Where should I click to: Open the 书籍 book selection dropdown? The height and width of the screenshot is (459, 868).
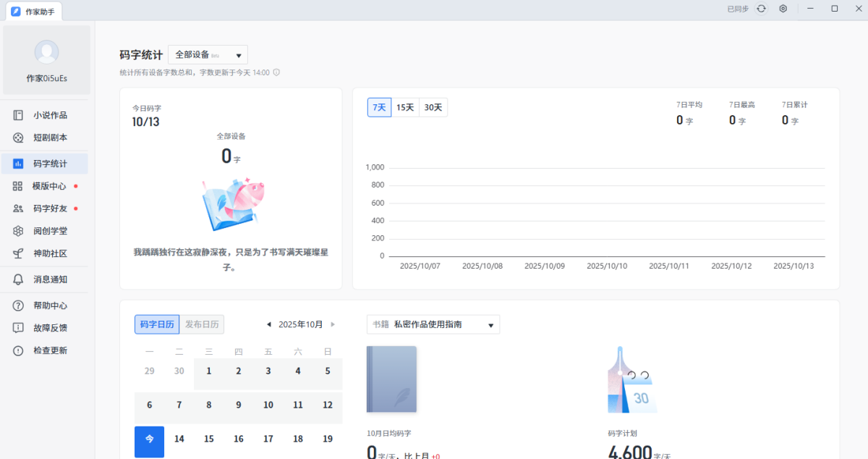[433, 325]
